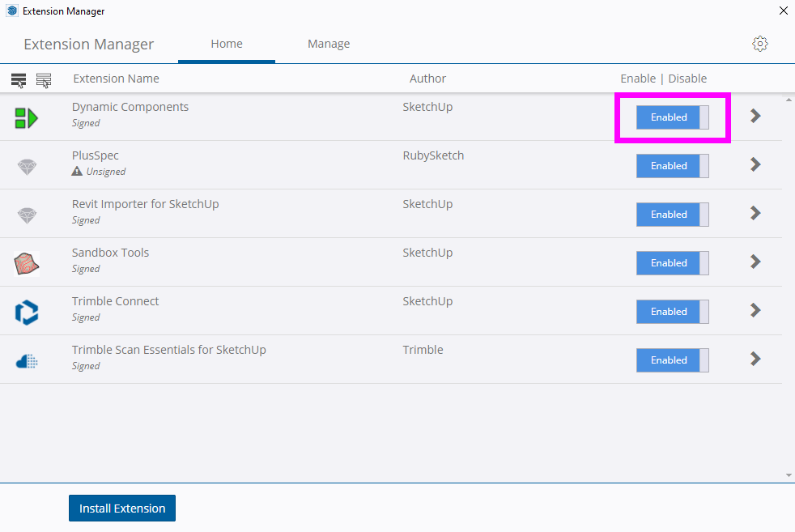Disable the PlusSpec extension toggle
The image size is (795, 532).
click(672, 166)
